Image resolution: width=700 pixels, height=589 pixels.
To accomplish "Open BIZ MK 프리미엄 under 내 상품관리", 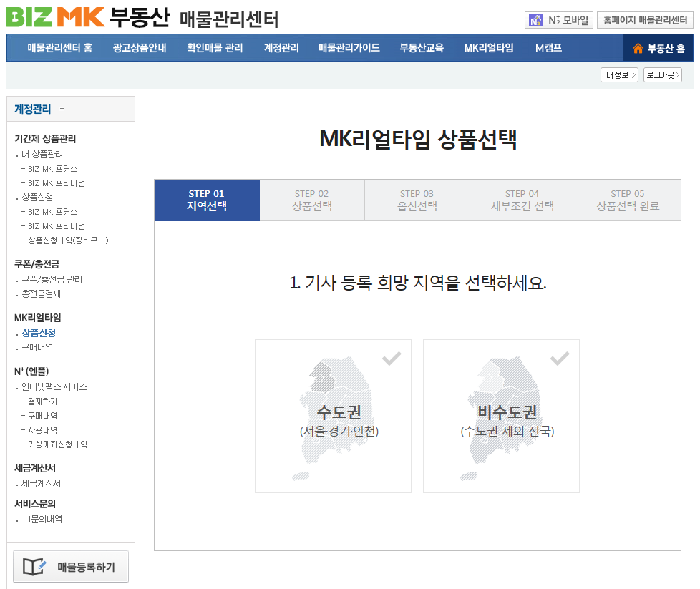I will coord(57,183).
